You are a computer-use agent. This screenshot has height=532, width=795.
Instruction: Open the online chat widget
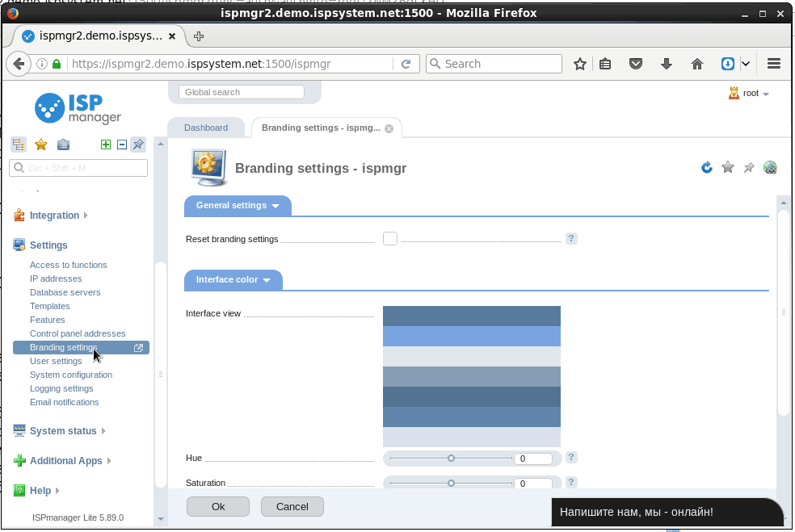pos(667,512)
